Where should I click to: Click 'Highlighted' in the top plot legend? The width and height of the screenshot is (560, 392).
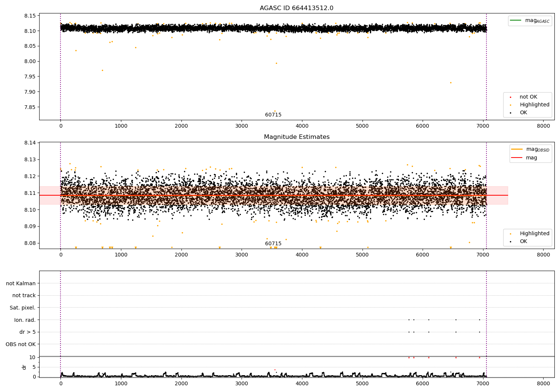click(x=534, y=105)
